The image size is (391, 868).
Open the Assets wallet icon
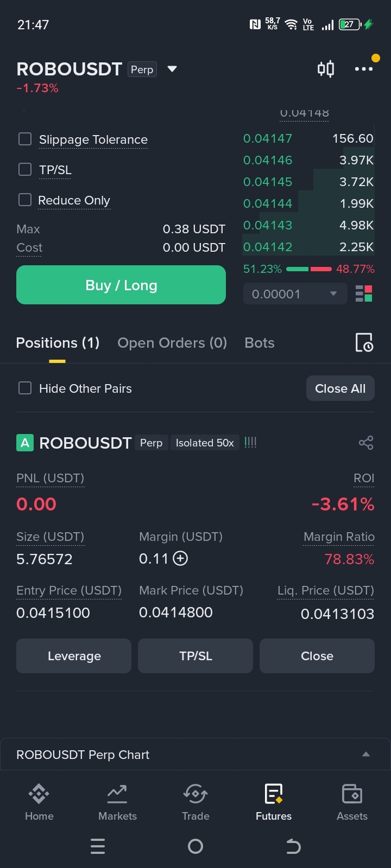352,802
